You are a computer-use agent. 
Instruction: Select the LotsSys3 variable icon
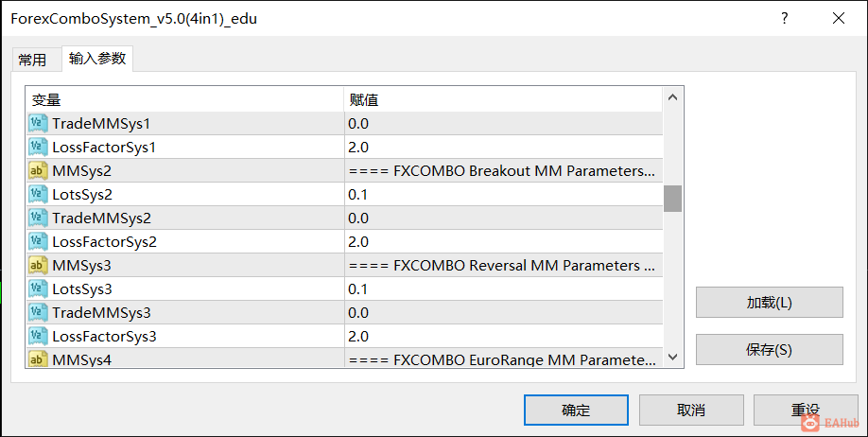[38, 288]
